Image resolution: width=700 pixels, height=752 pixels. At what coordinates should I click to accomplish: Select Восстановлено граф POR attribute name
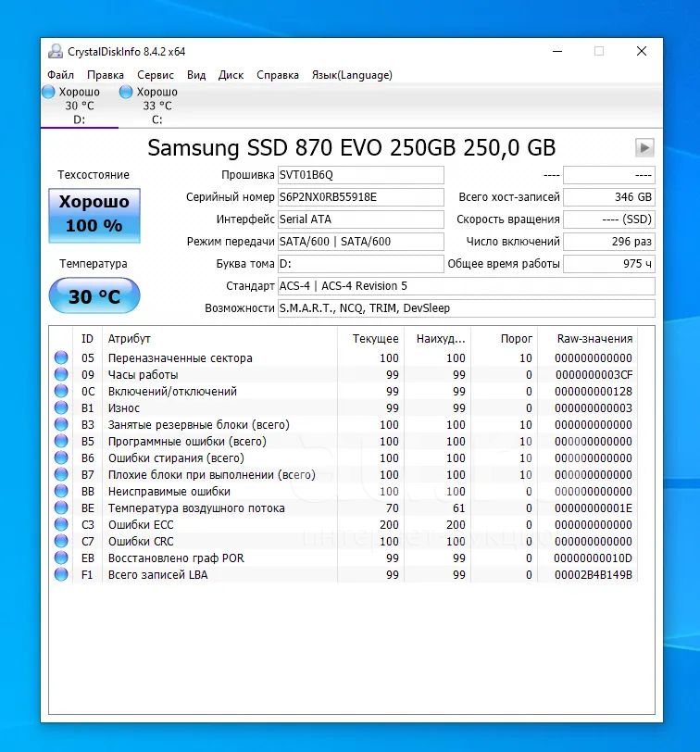(x=176, y=558)
